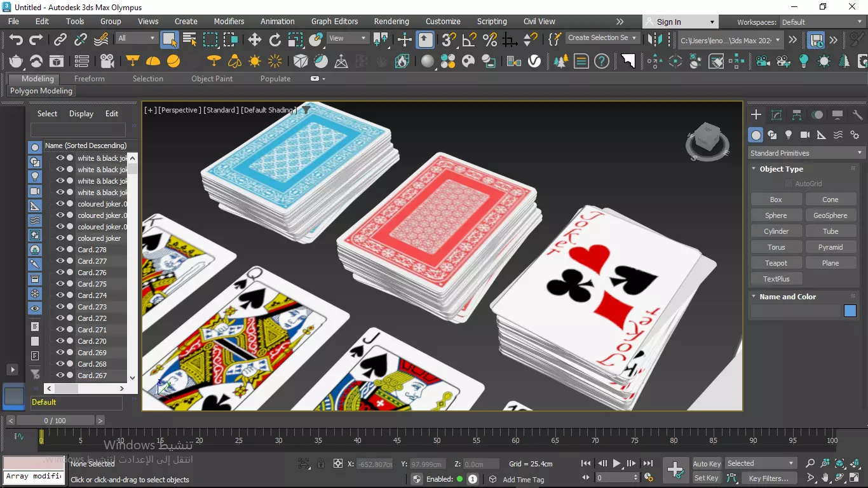868x488 pixels.
Task: Toggle the Angle Snap button
Action: pyautogui.click(x=470, y=40)
